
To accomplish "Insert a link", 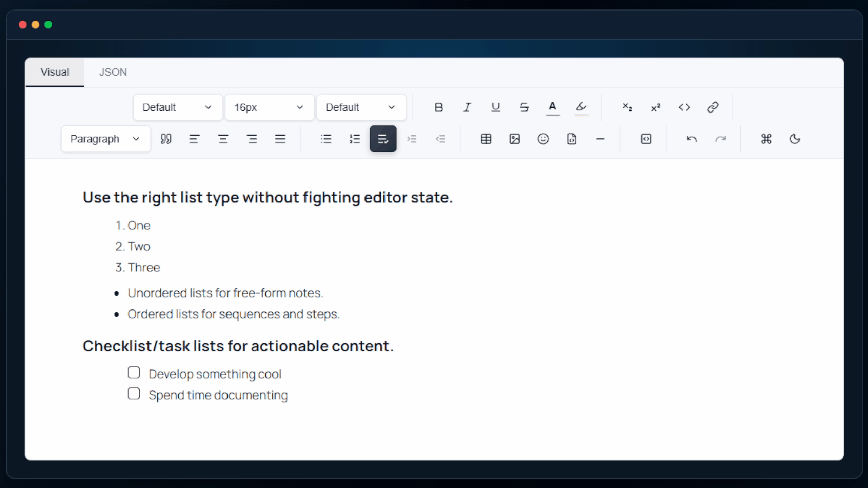I will pos(713,107).
